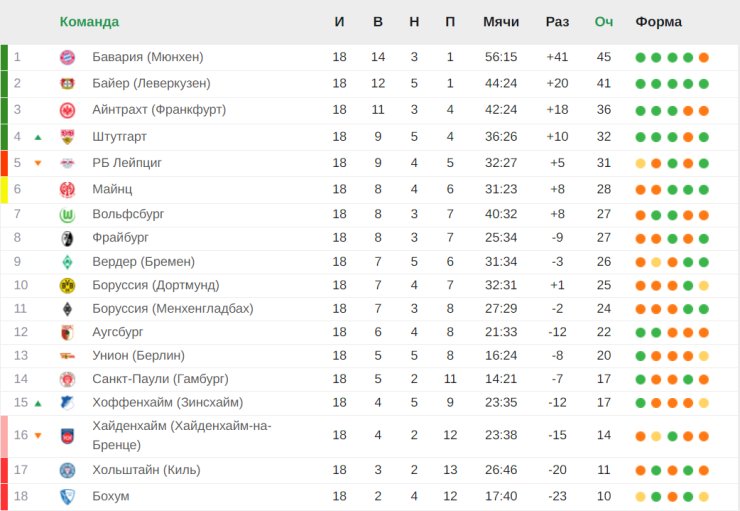Click Bayern's last orange form dot
The height and width of the screenshot is (511, 740).
704,58
